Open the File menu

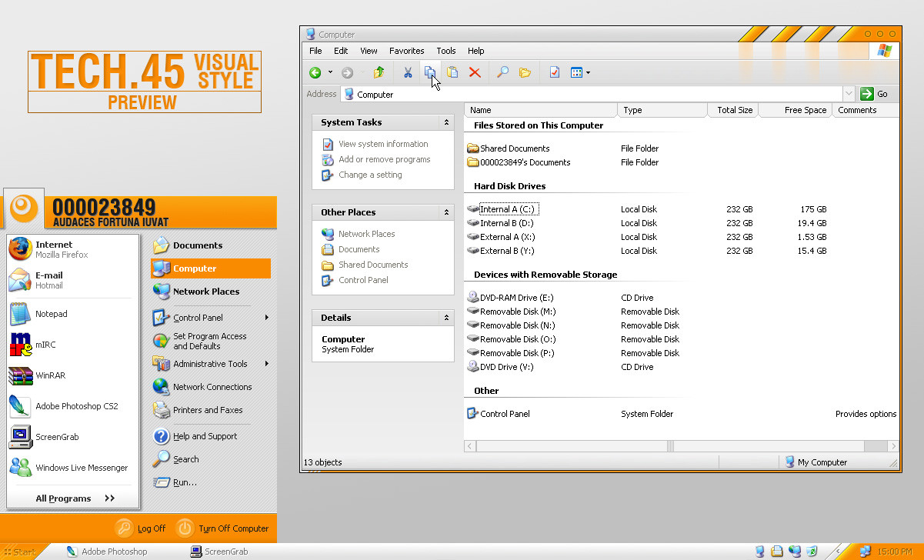pyautogui.click(x=315, y=51)
